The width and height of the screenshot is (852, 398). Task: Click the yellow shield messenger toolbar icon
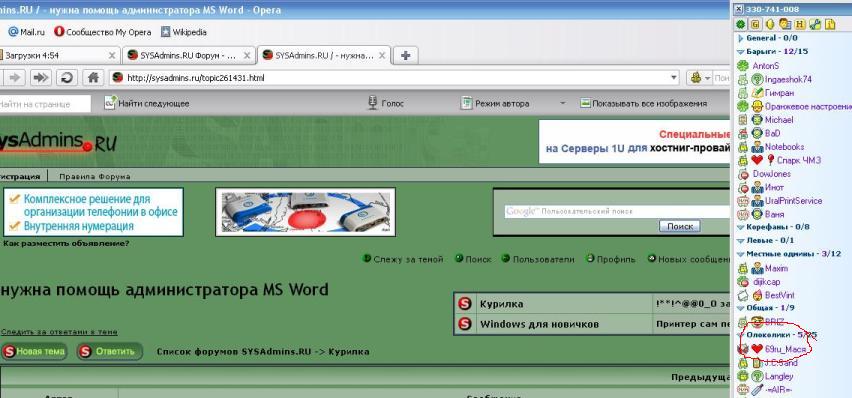pyautogui.click(x=769, y=24)
